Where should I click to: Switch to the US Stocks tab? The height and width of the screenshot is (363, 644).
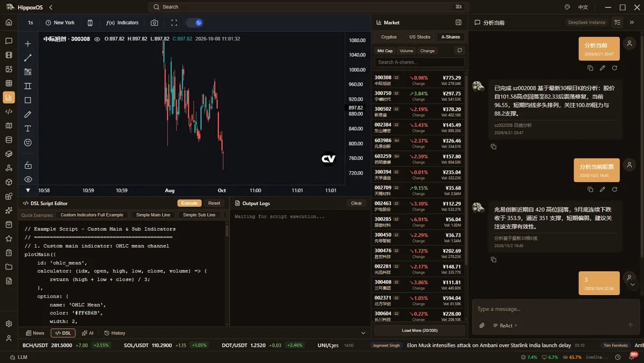pos(420,37)
